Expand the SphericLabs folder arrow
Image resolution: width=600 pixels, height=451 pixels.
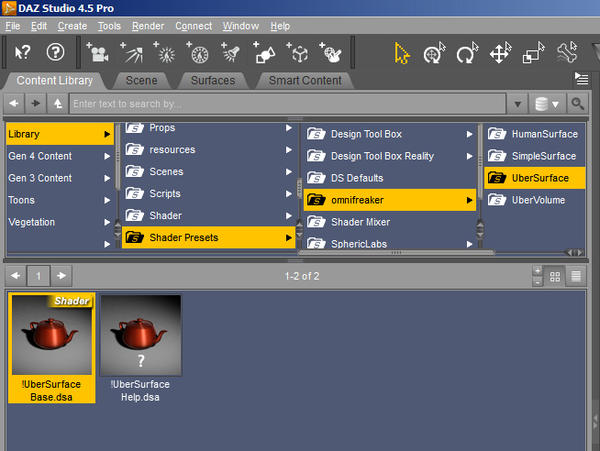point(470,244)
